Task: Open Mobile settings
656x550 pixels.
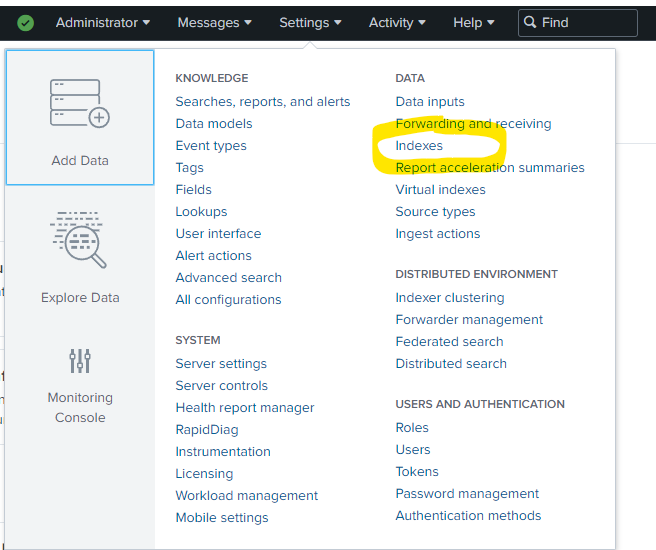Action: pyautogui.click(x=222, y=517)
